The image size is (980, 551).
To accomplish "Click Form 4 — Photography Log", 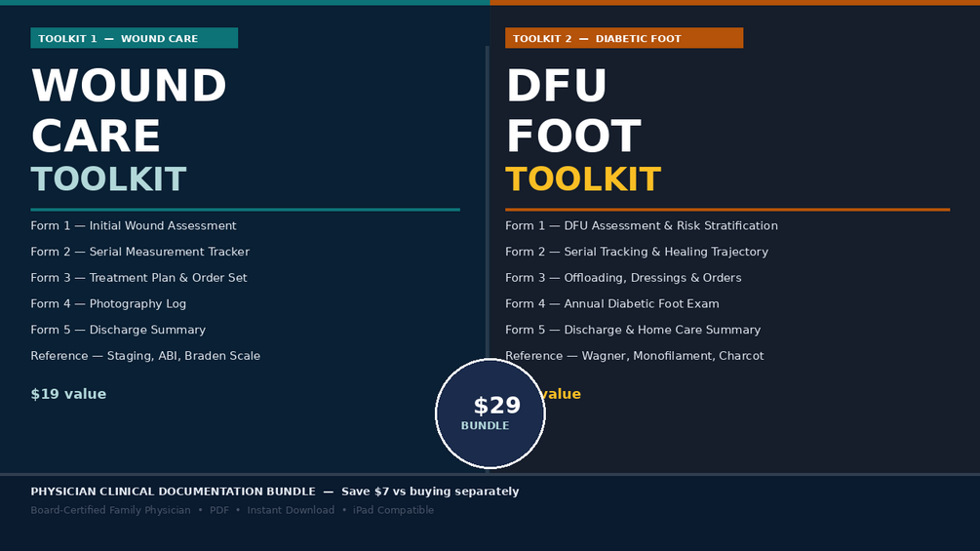I will coord(108,303).
